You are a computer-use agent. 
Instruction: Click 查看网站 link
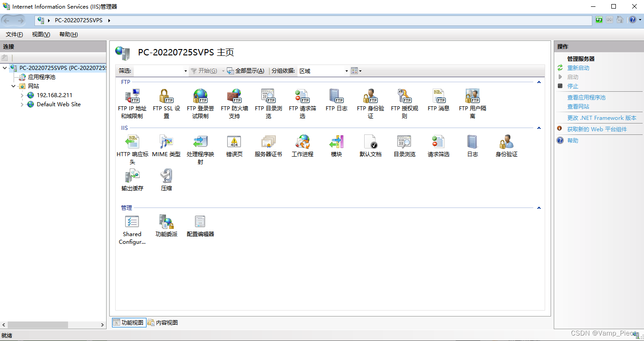pos(578,107)
